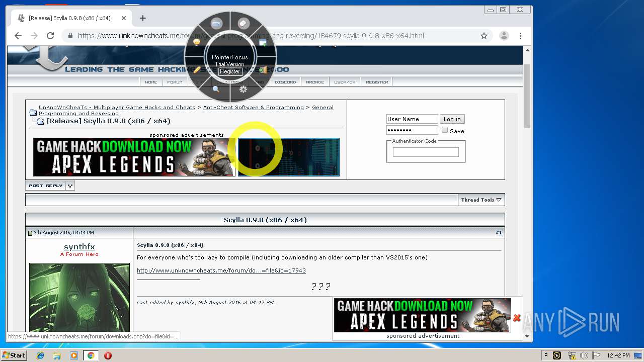Click the top Apex Legends ad banner

pyautogui.click(x=134, y=157)
